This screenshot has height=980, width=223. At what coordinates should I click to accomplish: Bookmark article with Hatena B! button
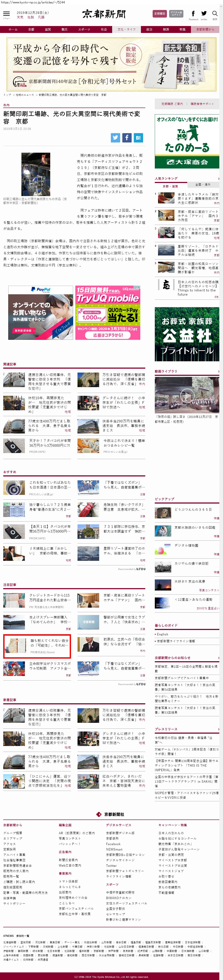(138, 137)
